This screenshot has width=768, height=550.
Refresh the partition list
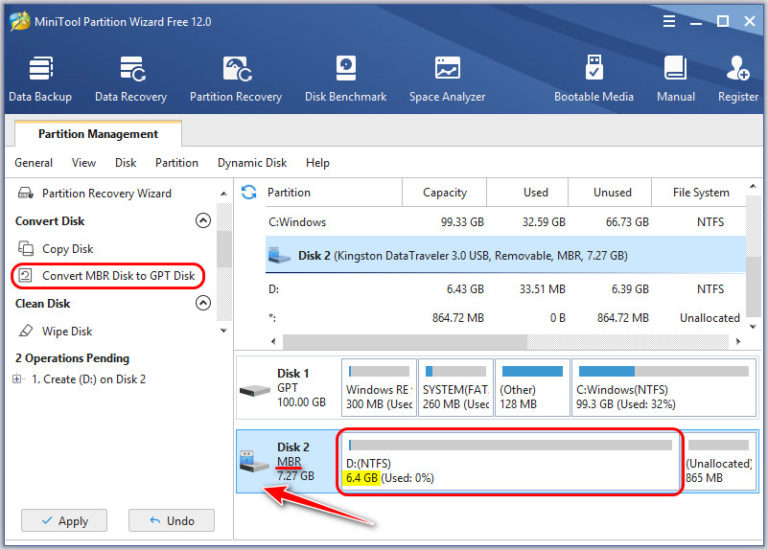coord(249,192)
